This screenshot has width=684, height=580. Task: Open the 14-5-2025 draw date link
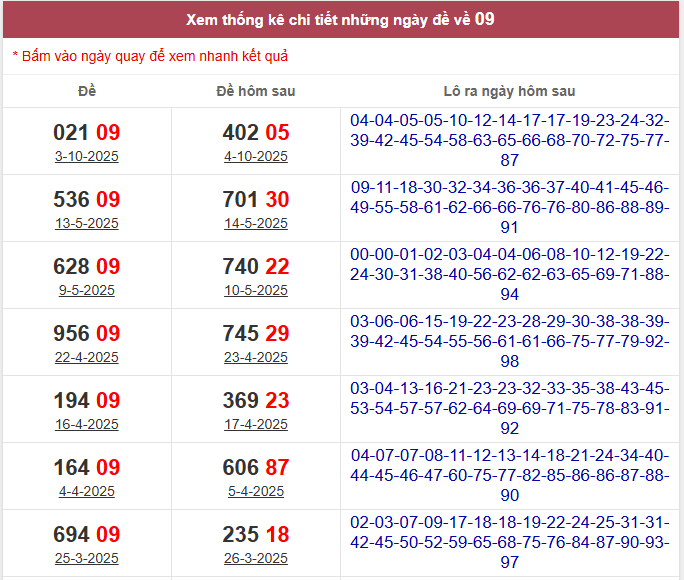[256, 223]
